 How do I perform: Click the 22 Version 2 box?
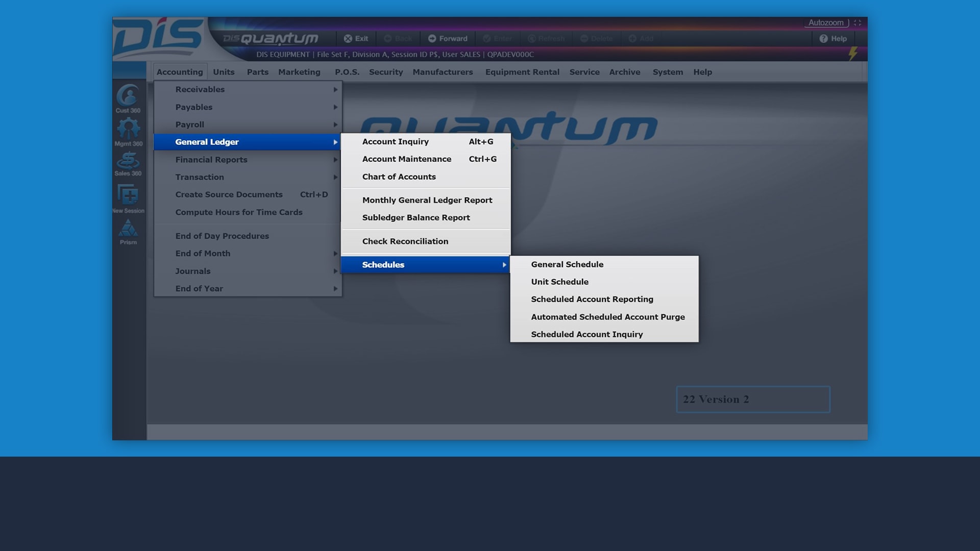753,399
